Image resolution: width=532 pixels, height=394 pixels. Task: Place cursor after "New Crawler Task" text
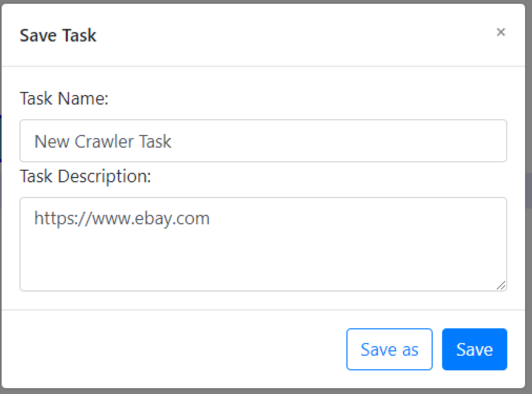[x=173, y=141]
